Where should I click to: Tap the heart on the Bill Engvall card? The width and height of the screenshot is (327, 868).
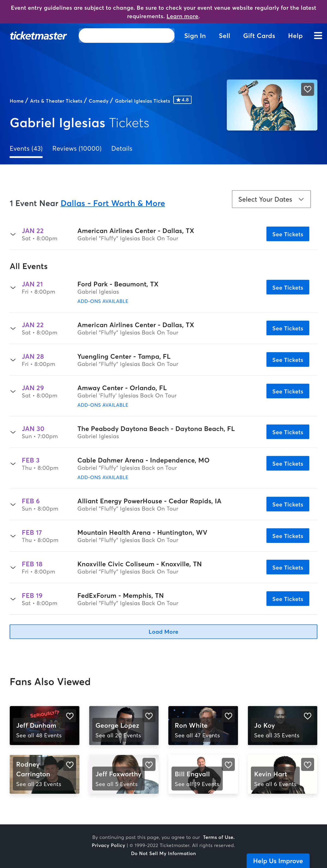point(228,765)
